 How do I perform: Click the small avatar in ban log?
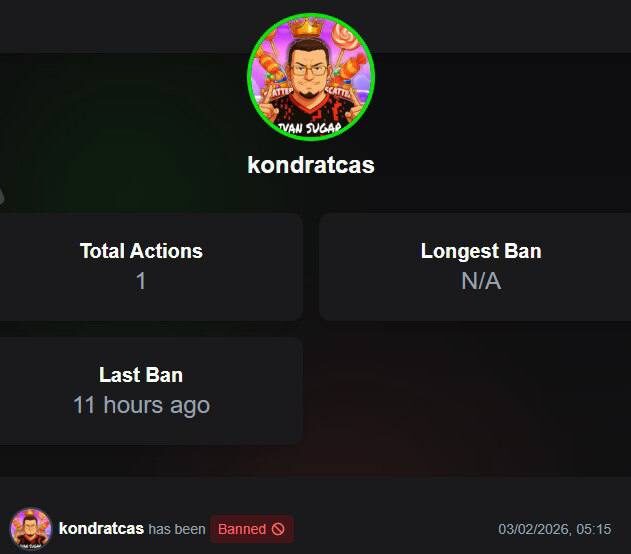tap(31, 529)
